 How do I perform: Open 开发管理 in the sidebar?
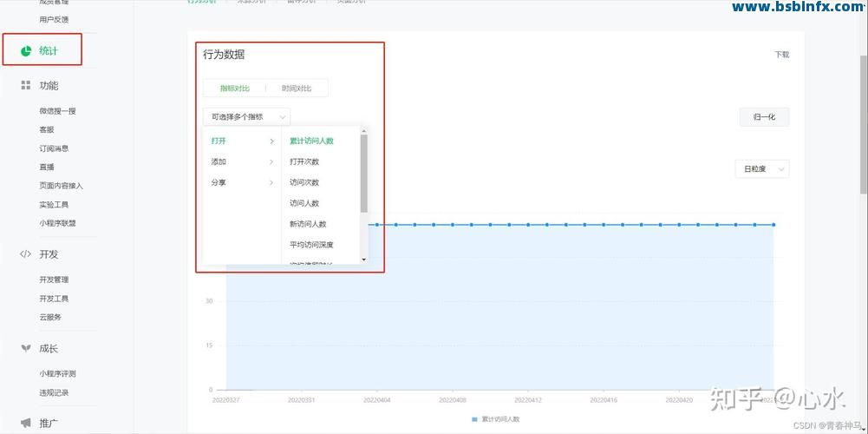point(54,279)
